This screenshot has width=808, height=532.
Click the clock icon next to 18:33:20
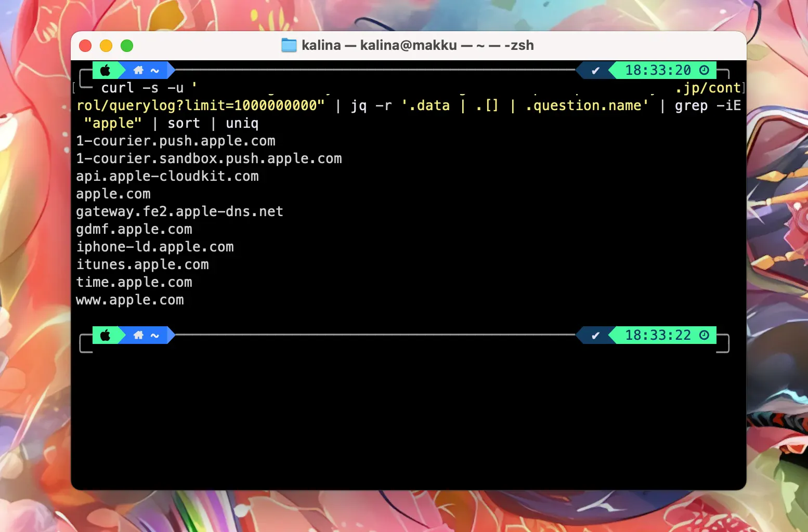pos(704,70)
